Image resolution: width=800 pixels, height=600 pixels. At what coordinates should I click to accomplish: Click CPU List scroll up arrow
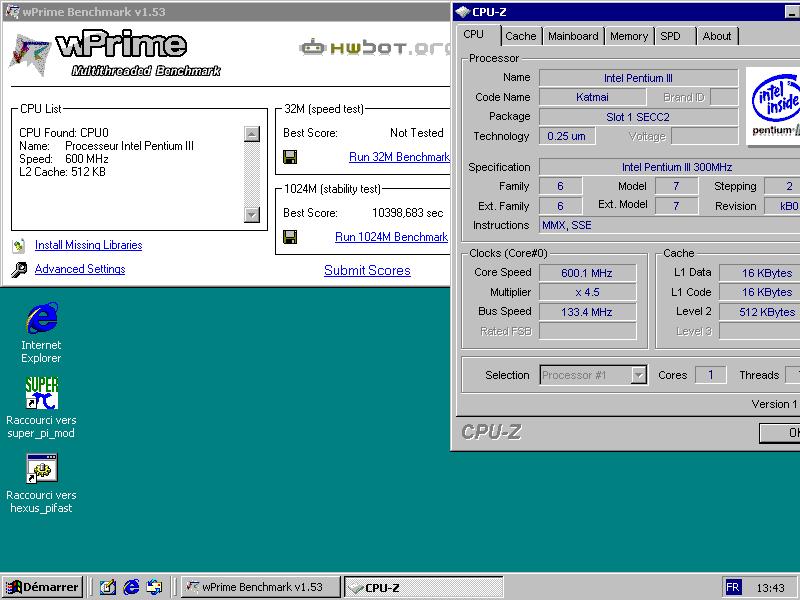252,134
